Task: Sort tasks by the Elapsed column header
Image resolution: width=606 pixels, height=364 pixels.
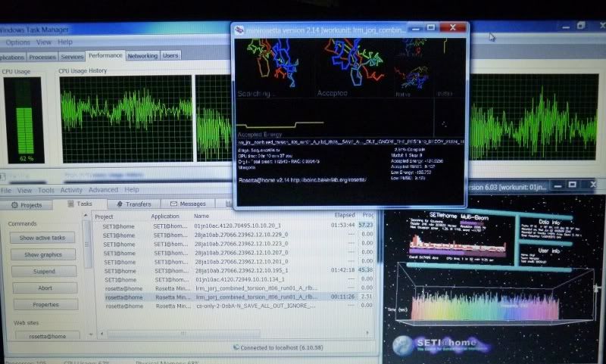Action: [x=343, y=216]
